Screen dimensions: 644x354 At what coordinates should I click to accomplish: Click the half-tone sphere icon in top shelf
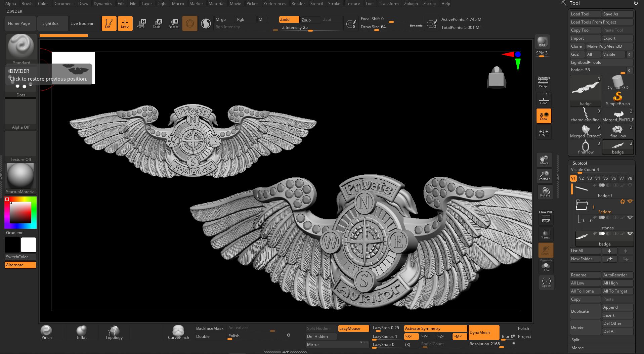(x=206, y=24)
